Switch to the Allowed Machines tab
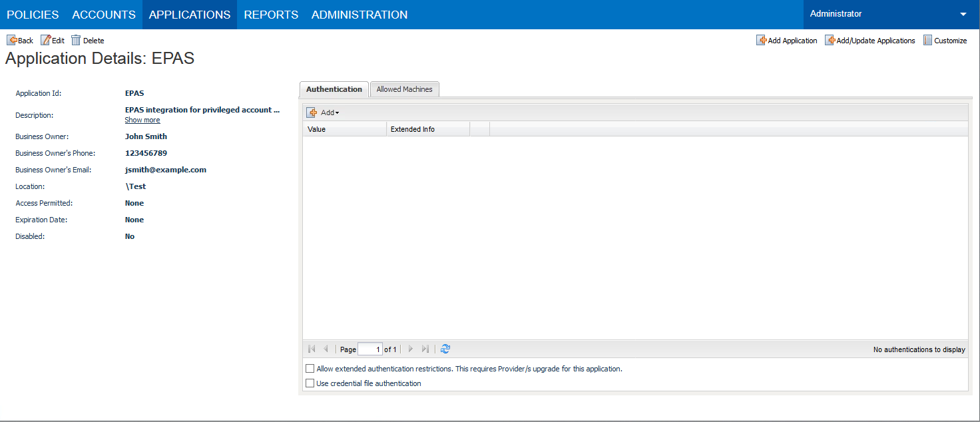The width and height of the screenshot is (980, 422). (x=404, y=89)
